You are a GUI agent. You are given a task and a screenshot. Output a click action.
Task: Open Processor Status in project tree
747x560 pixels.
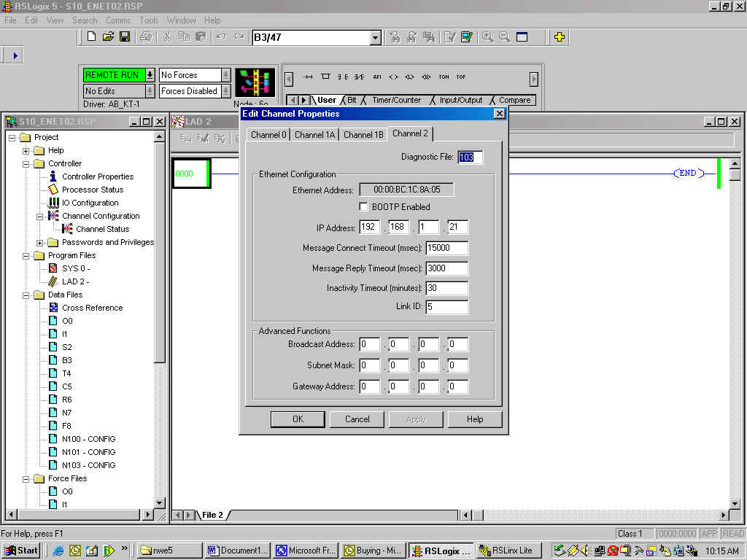[93, 190]
